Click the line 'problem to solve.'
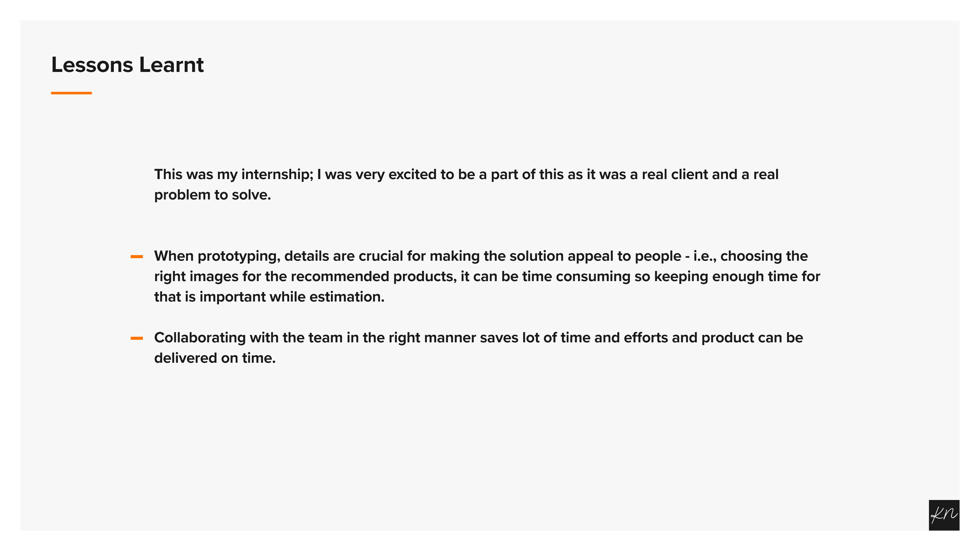This screenshot has height=551, width=980. tap(212, 195)
